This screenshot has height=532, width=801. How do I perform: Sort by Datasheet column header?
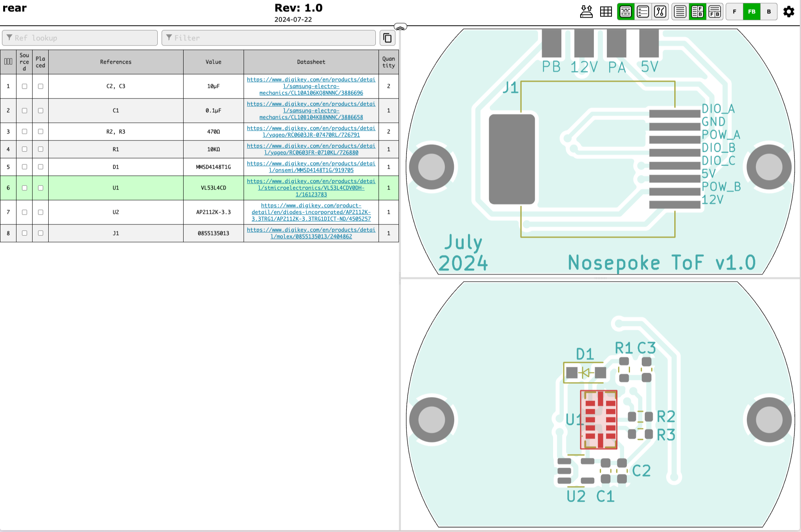[x=311, y=62]
